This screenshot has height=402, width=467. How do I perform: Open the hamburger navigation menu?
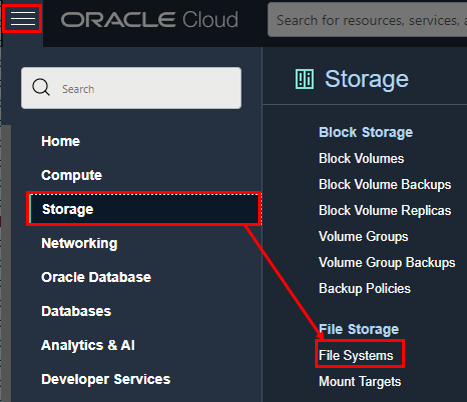point(23,18)
